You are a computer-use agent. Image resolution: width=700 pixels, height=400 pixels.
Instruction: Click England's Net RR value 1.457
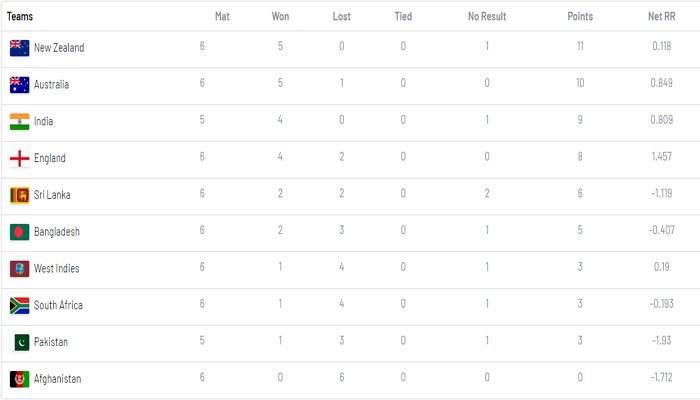(660, 158)
